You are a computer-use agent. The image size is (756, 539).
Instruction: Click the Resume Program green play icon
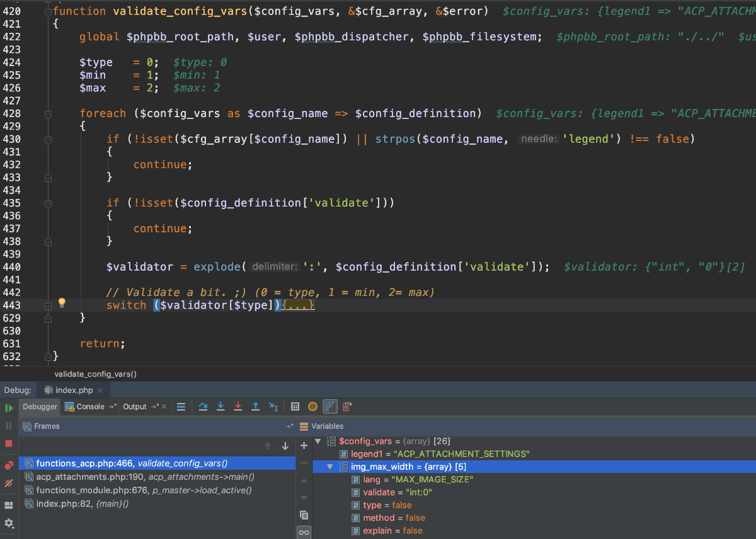pos(9,408)
